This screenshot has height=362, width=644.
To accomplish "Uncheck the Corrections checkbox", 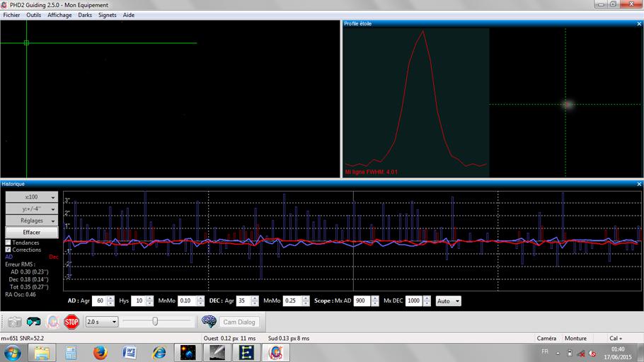I will [8, 250].
